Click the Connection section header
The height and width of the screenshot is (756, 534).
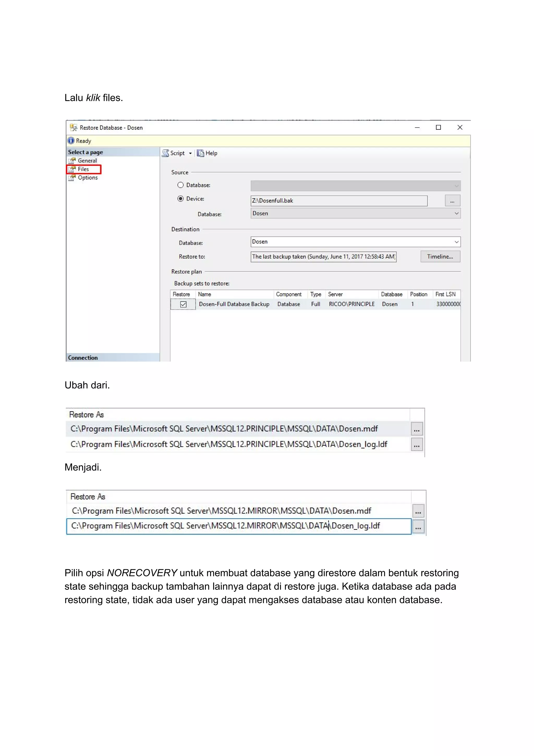pyautogui.click(x=113, y=358)
